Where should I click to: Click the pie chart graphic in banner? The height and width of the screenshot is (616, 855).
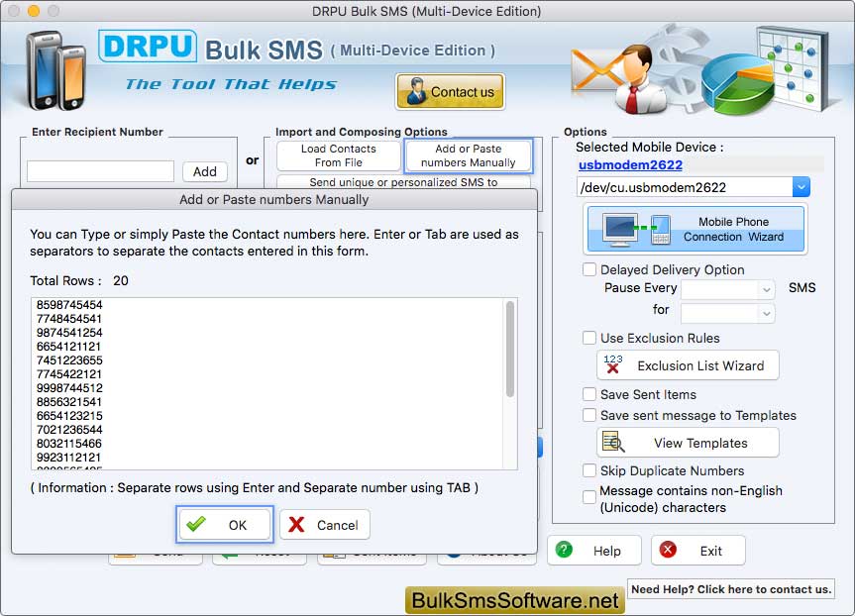[738, 85]
